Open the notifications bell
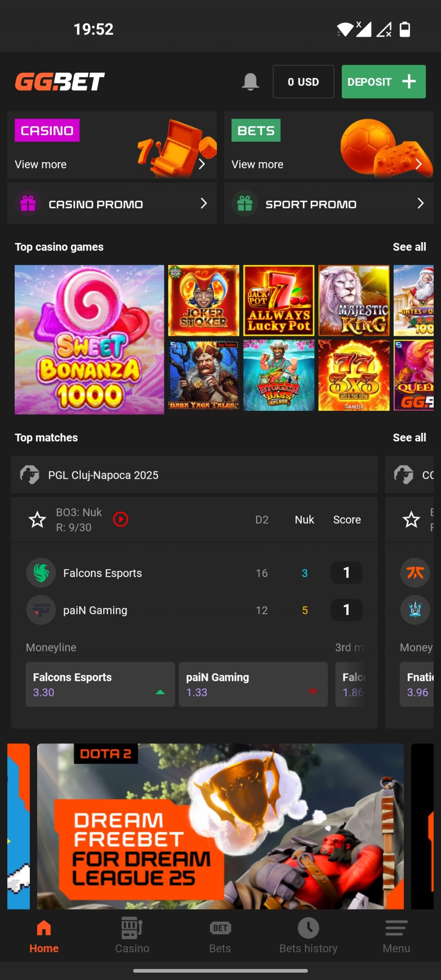 250,82
